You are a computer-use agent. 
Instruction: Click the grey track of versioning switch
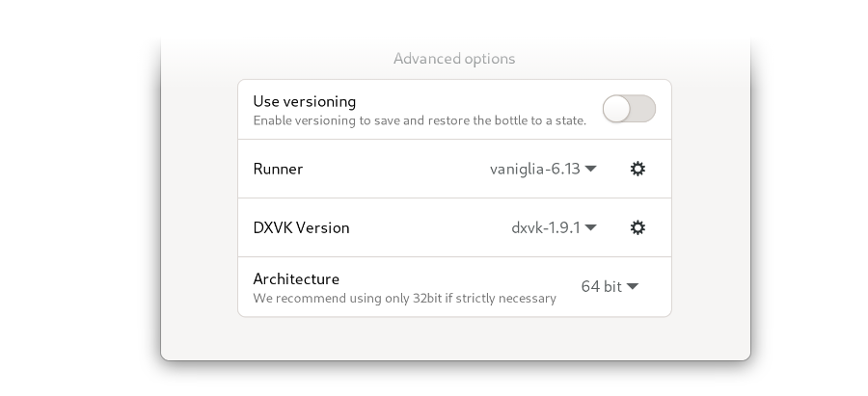pos(644,109)
